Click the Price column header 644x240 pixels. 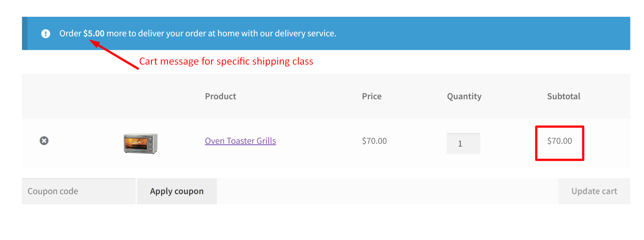(x=372, y=96)
